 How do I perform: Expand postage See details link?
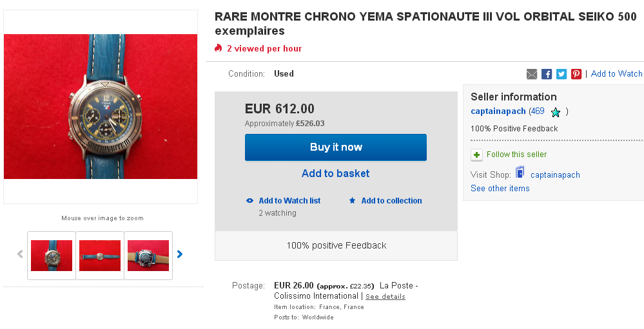pos(385,297)
